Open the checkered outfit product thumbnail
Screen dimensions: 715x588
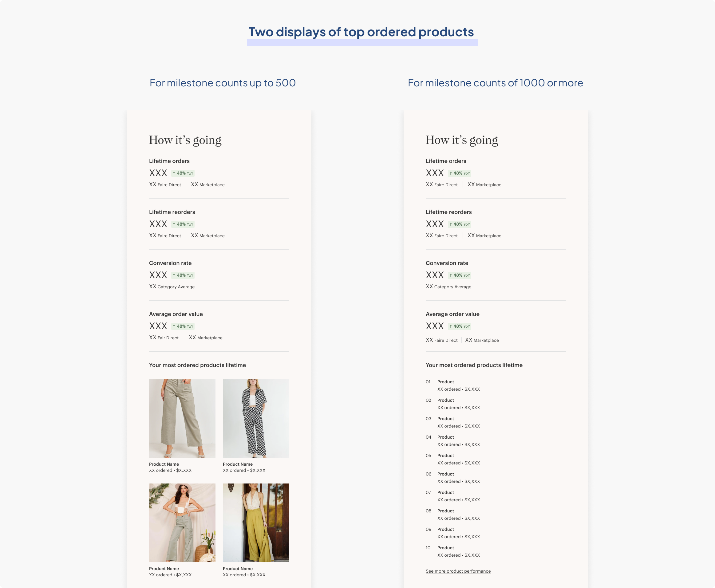tap(256, 418)
